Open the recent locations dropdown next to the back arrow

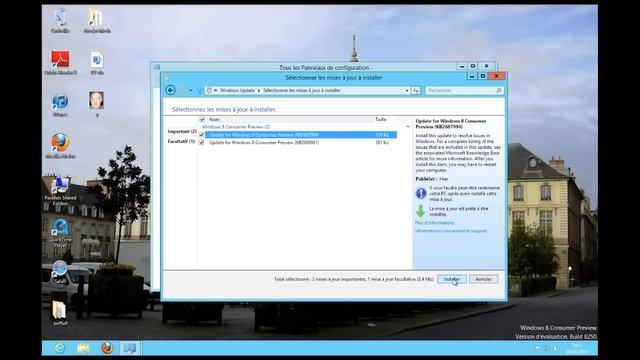(x=191, y=91)
